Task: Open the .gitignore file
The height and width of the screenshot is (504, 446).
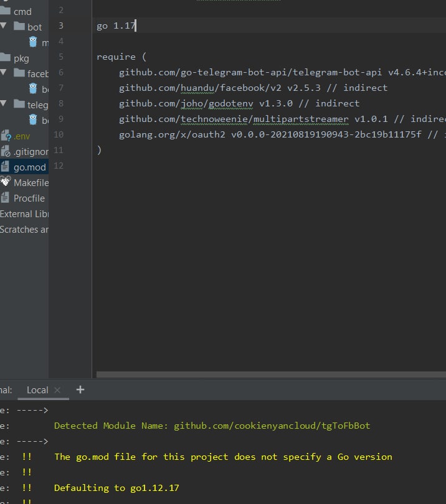Action: click(31, 152)
